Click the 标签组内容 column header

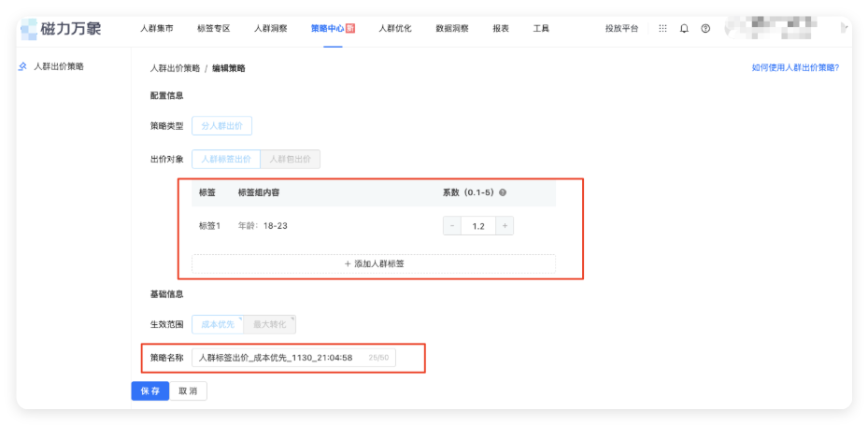pyautogui.click(x=259, y=192)
